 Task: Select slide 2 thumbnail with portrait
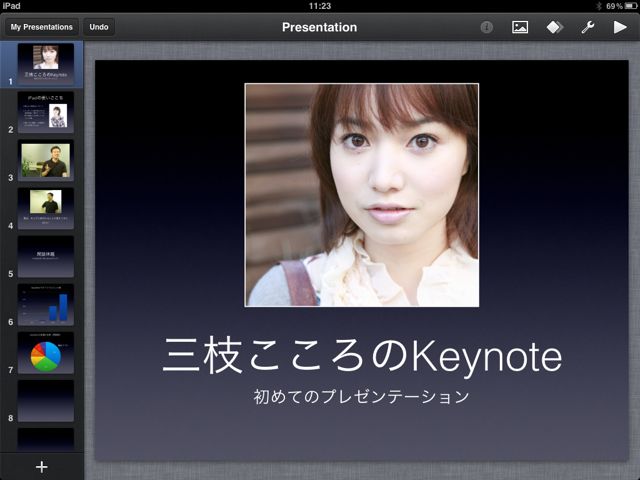46,112
